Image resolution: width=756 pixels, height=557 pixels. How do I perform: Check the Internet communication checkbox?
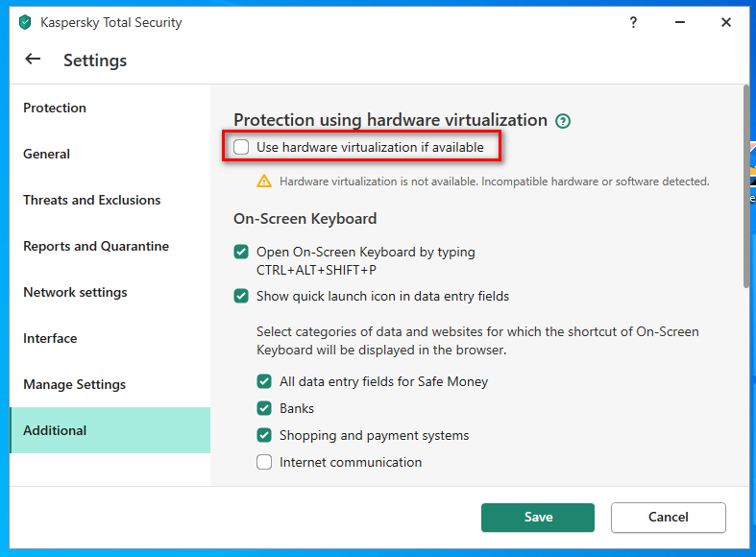264,462
